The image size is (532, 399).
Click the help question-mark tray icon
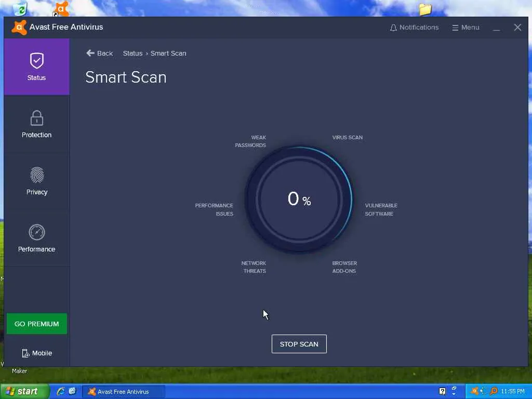tap(442, 392)
